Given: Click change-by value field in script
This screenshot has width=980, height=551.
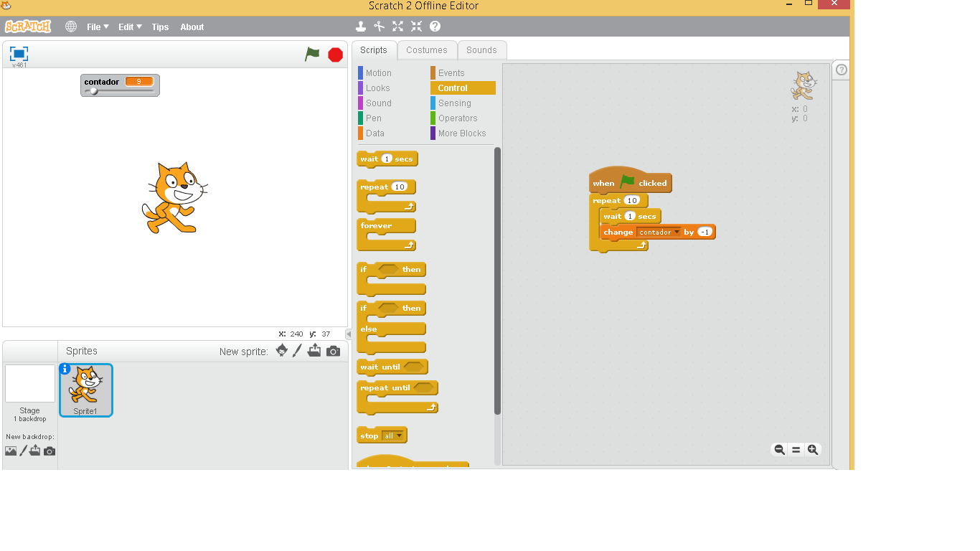Looking at the screenshot, I should coord(705,232).
